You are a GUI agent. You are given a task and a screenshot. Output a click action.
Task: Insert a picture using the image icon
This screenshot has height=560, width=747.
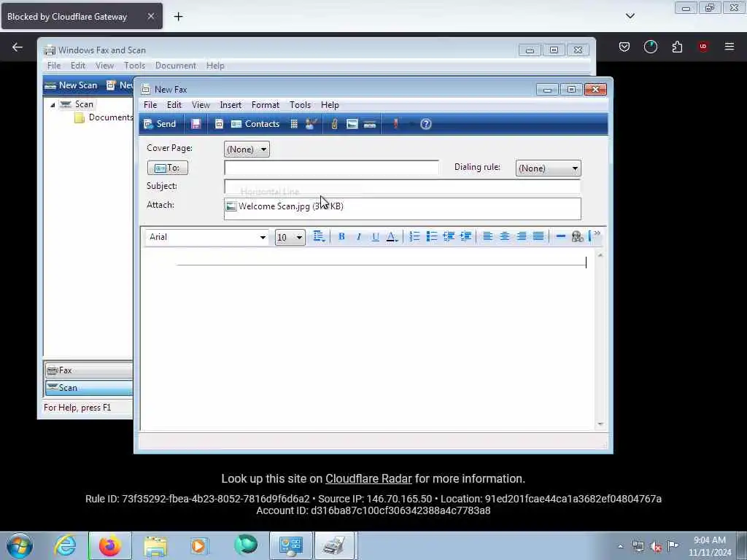point(352,124)
